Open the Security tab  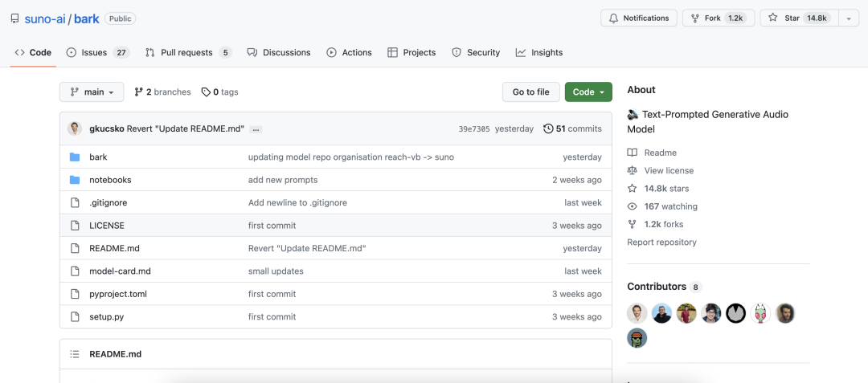coord(476,52)
